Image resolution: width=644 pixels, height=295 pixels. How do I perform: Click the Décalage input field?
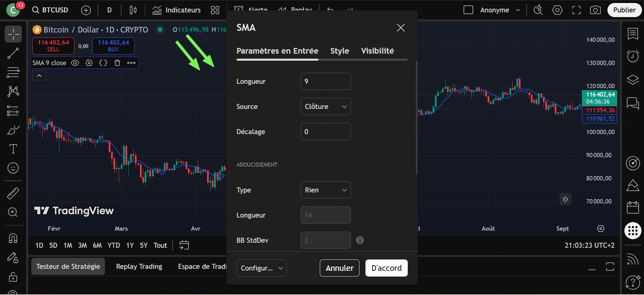coord(326,132)
